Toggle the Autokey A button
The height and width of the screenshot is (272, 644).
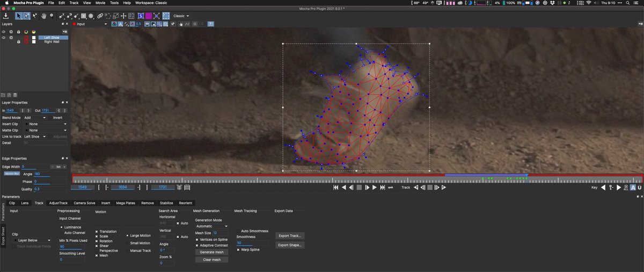(633, 188)
